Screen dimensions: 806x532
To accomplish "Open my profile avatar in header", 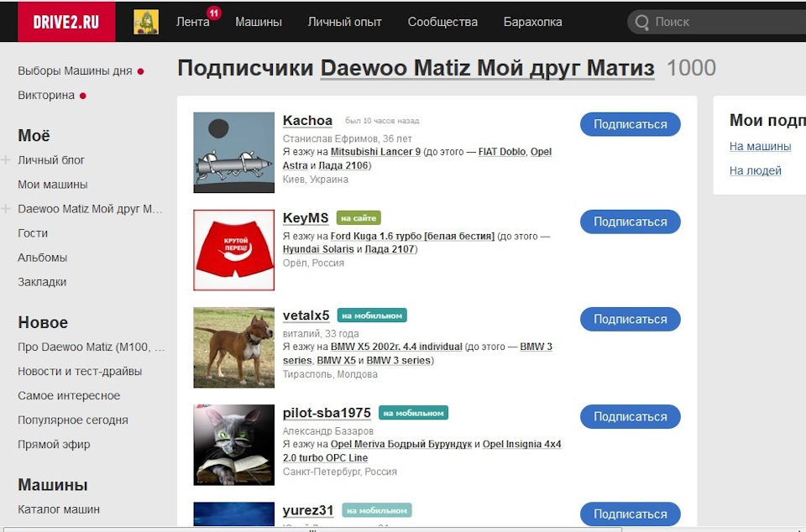I will pos(146,22).
